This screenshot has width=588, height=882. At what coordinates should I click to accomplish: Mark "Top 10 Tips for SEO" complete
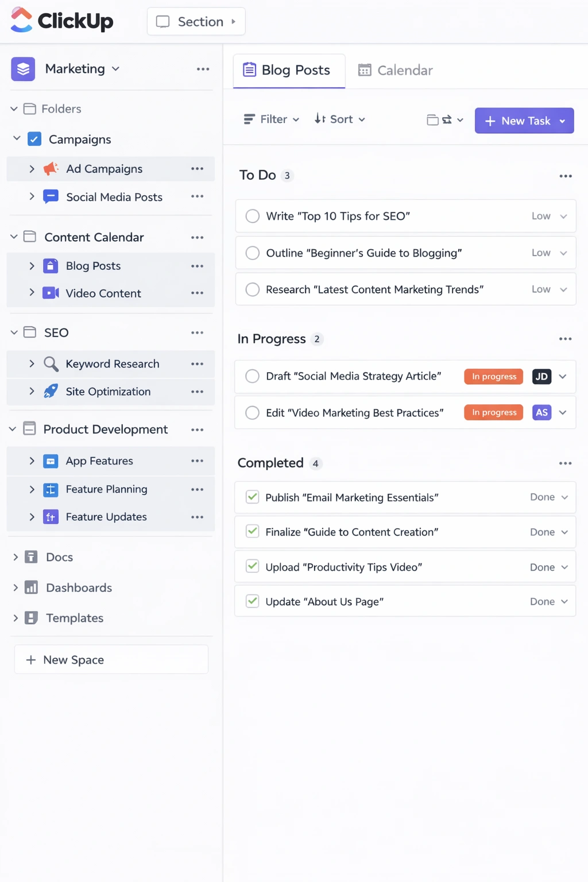[253, 216]
